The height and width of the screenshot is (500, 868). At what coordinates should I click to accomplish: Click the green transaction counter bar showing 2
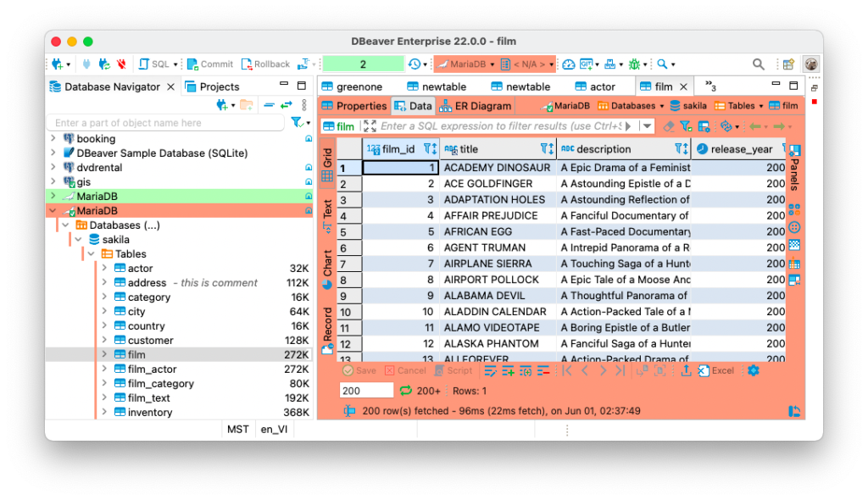pyautogui.click(x=363, y=64)
